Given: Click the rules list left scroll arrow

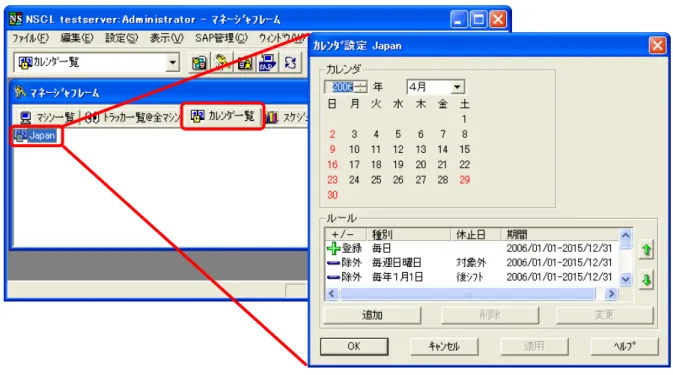Looking at the screenshot, I should tap(331, 293).
